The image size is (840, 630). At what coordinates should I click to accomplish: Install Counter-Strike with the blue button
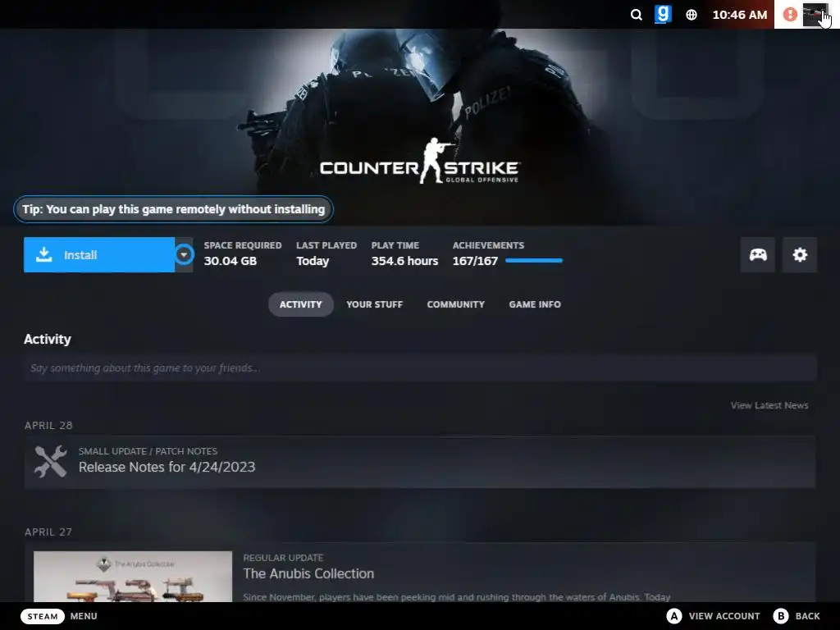[x=99, y=255]
